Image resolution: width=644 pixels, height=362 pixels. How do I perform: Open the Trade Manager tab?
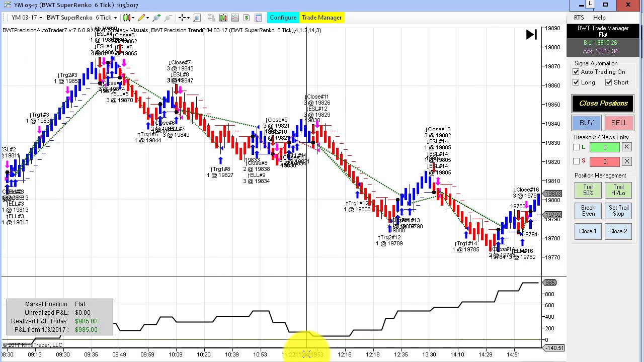point(321,18)
